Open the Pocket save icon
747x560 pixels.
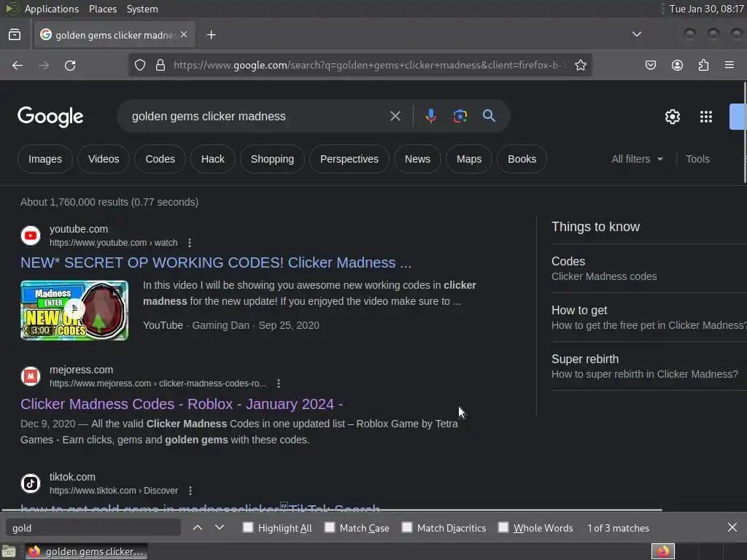pos(650,65)
